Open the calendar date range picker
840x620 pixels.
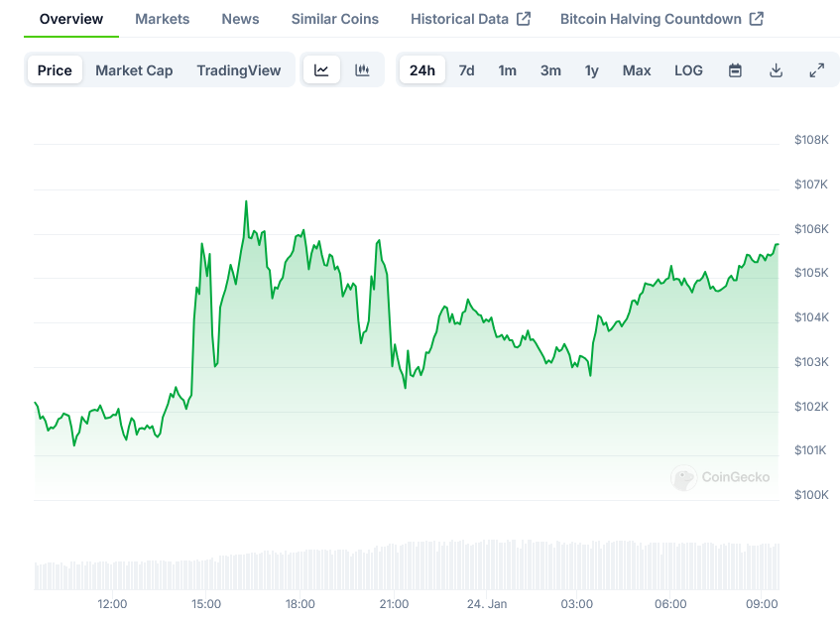tap(735, 70)
